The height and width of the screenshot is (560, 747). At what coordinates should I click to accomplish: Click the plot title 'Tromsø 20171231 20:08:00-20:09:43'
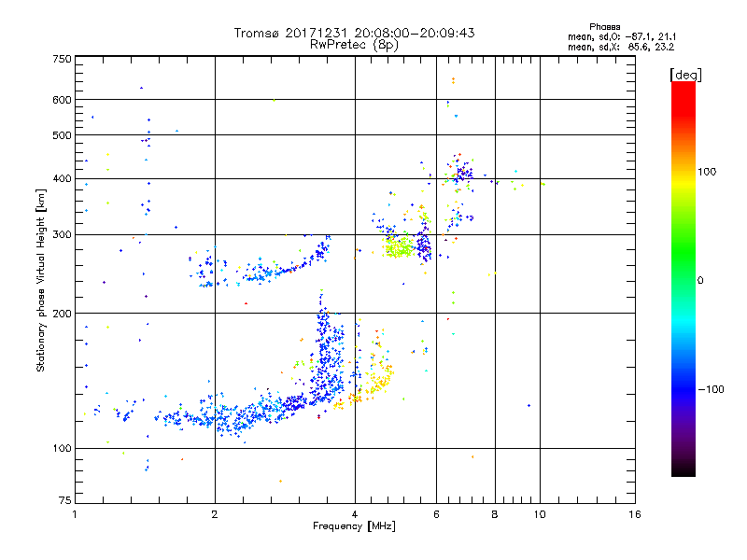pyautogui.click(x=354, y=33)
